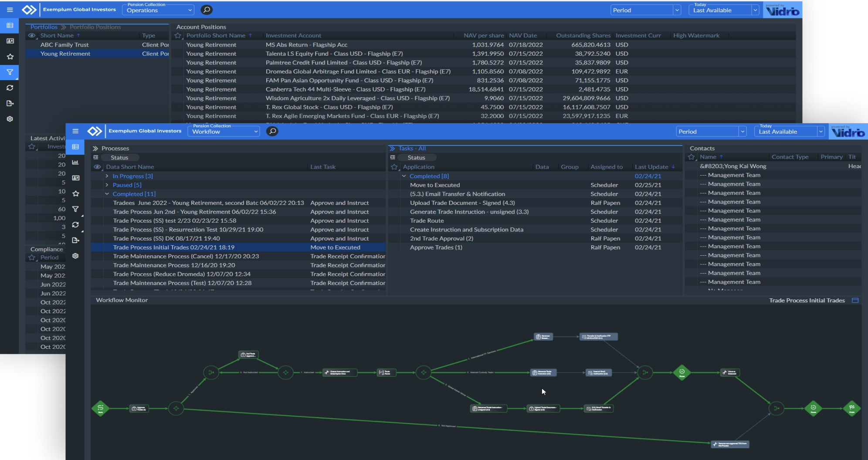Click NAV per share column header
868x460 pixels.
click(484, 36)
